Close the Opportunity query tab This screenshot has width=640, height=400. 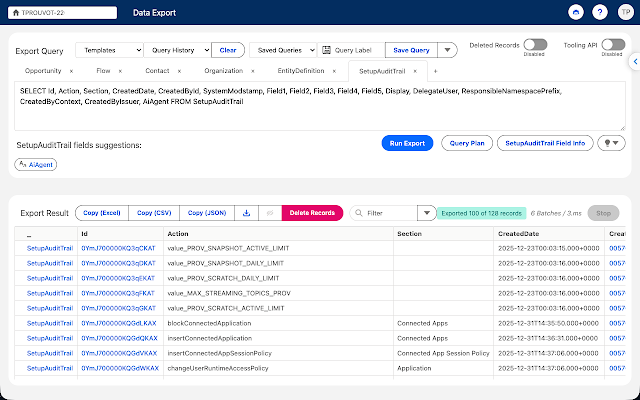pyautogui.click(x=71, y=71)
